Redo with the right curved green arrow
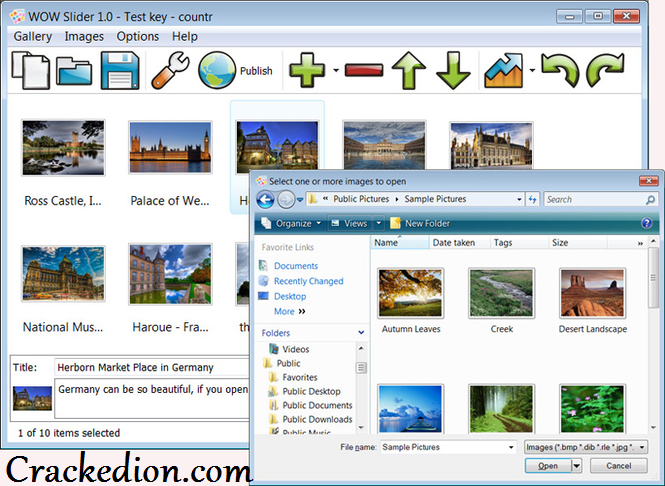This screenshot has height=486, width=665. pyautogui.click(x=605, y=70)
